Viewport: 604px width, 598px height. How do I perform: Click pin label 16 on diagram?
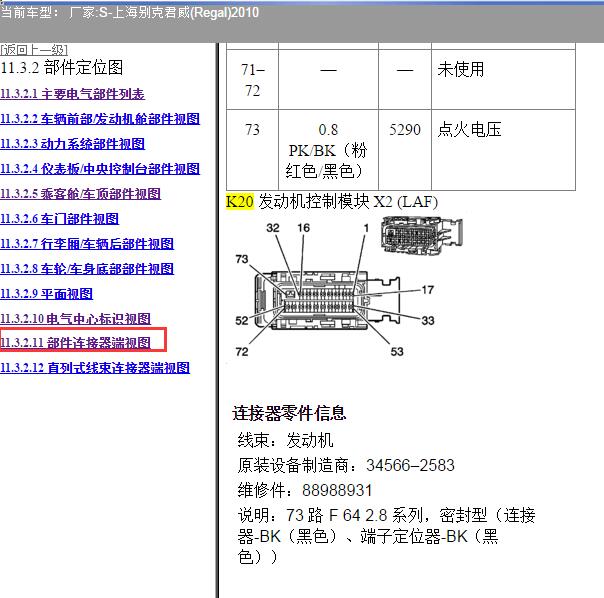click(x=304, y=228)
